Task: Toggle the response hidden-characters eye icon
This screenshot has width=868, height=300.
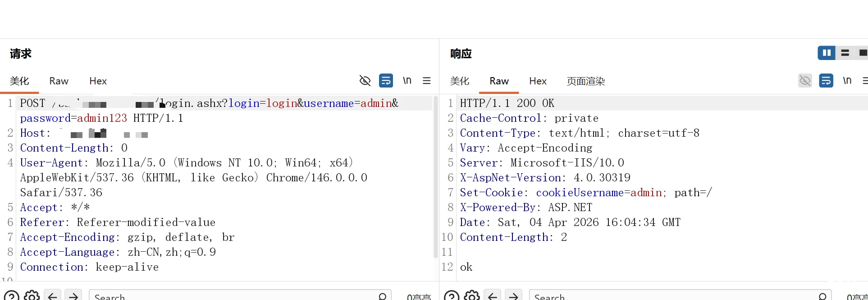Action: pyautogui.click(x=805, y=81)
